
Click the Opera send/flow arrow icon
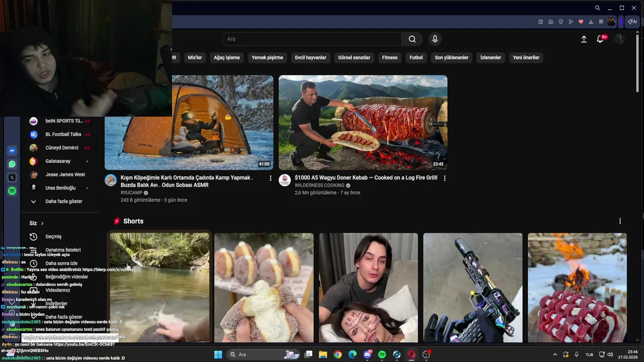tap(571, 22)
